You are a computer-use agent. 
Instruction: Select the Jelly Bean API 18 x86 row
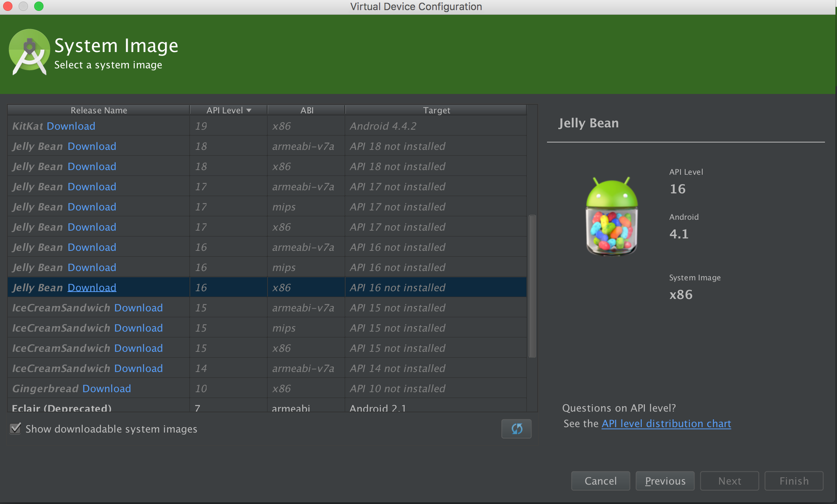click(266, 166)
